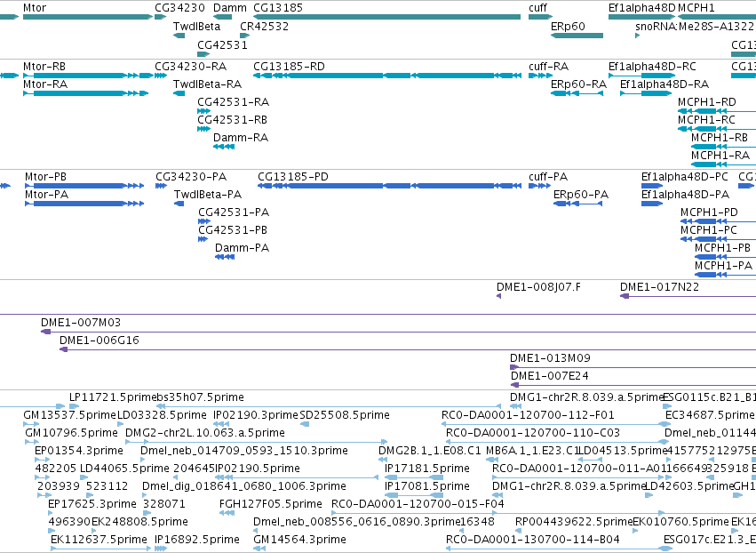Select the MCPH1-PD protein label

[x=709, y=212]
